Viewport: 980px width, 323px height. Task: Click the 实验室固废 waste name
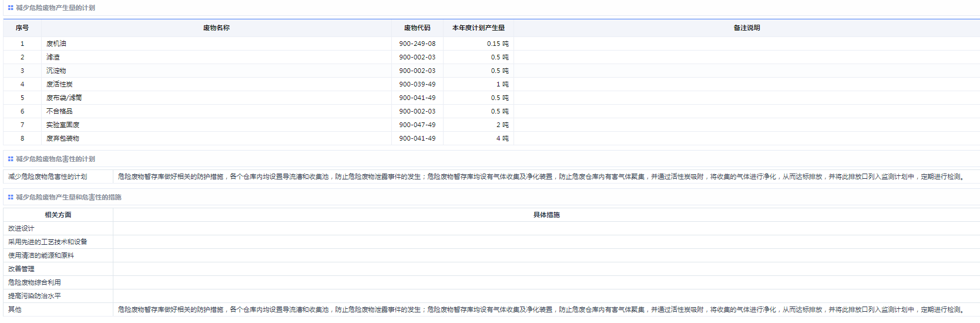(63, 125)
